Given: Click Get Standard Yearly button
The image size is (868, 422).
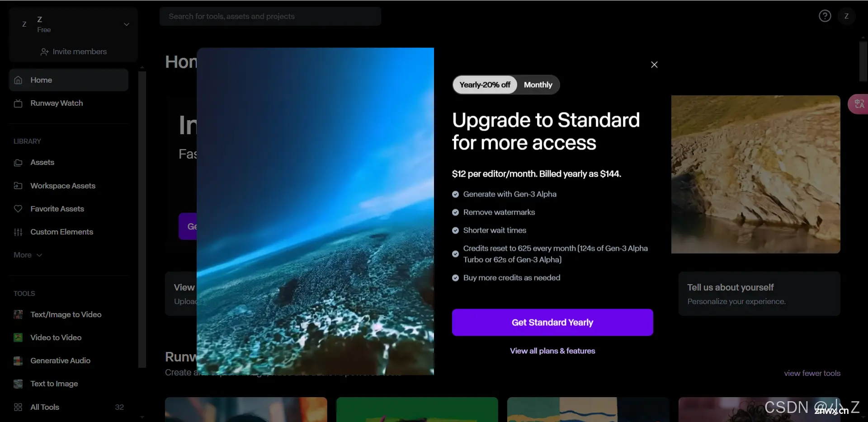Looking at the screenshot, I should [x=552, y=322].
